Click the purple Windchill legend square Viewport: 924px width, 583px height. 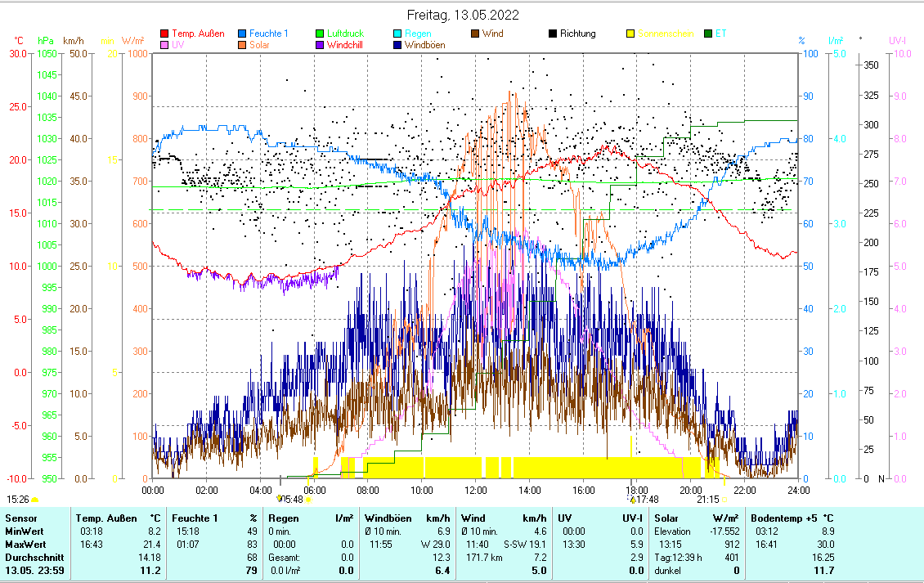tap(320, 45)
